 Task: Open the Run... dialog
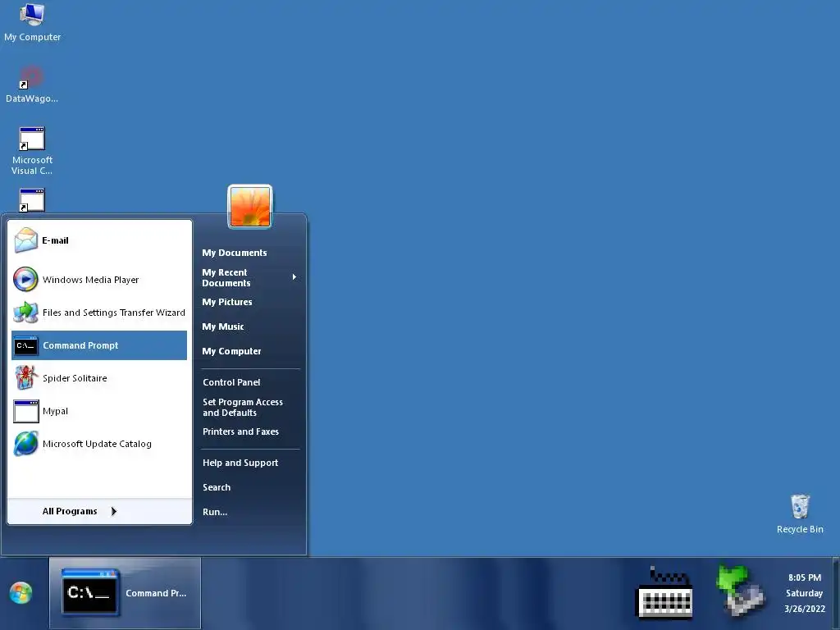215,512
